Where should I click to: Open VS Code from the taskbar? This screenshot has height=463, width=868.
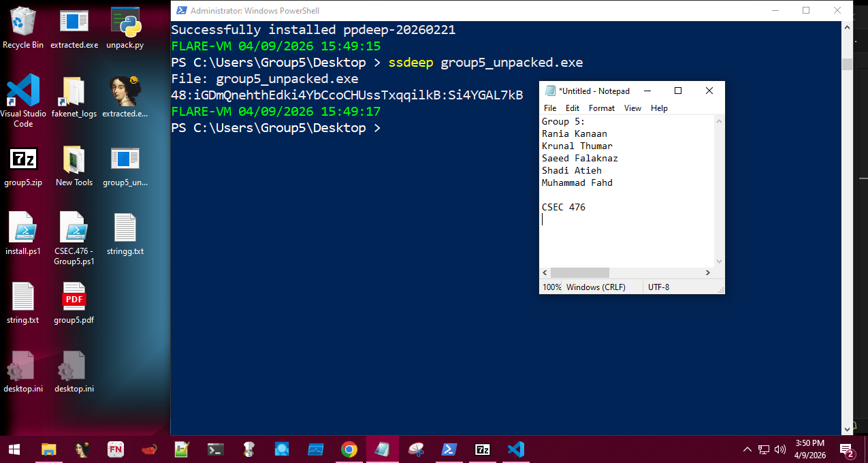[516, 449]
